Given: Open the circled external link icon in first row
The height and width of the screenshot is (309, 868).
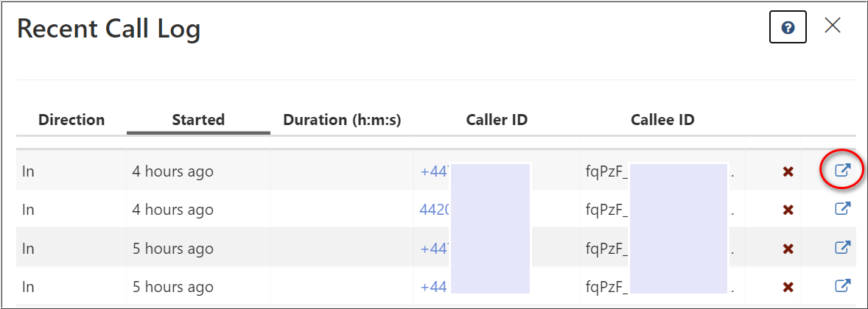Looking at the screenshot, I should pyautogui.click(x=842, y=170).
